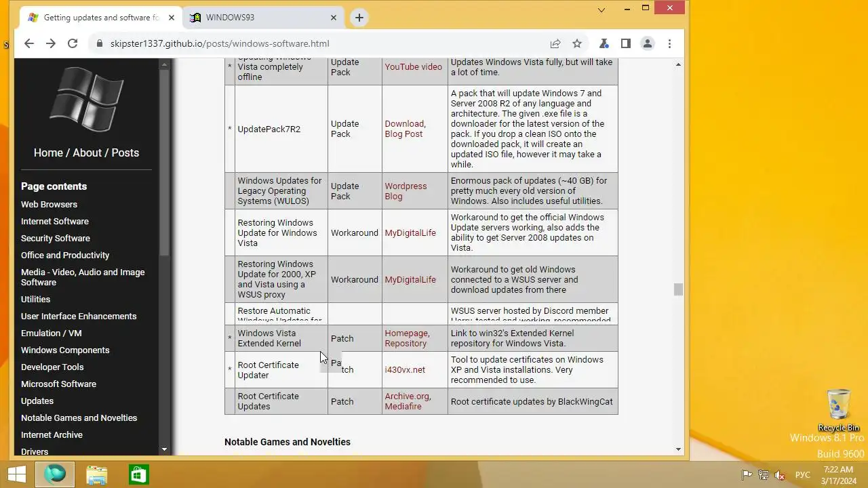This screenshot has width=868, height=488.
Task: Open the tab search chevron in title bar
Action: tap(601, 9)
